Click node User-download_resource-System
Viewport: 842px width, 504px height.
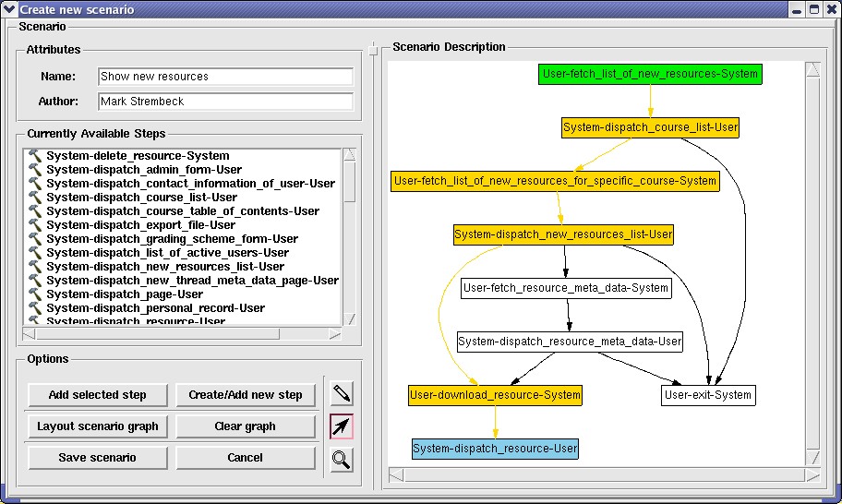click(495, 395)
